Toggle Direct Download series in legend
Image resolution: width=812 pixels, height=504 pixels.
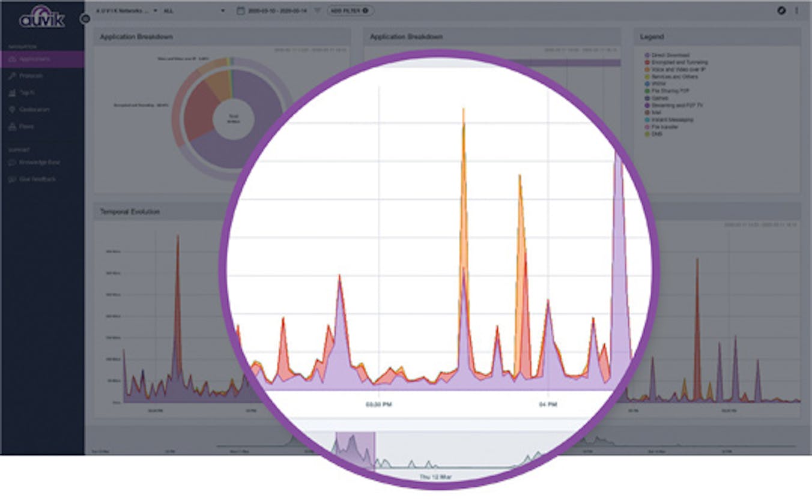(x=670, y=55)
